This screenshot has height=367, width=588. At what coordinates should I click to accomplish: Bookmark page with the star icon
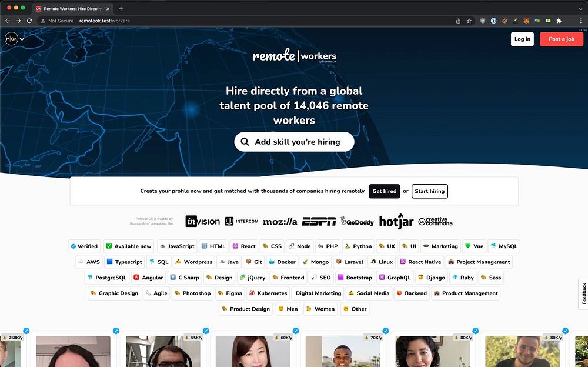click(x=469, y=21)
